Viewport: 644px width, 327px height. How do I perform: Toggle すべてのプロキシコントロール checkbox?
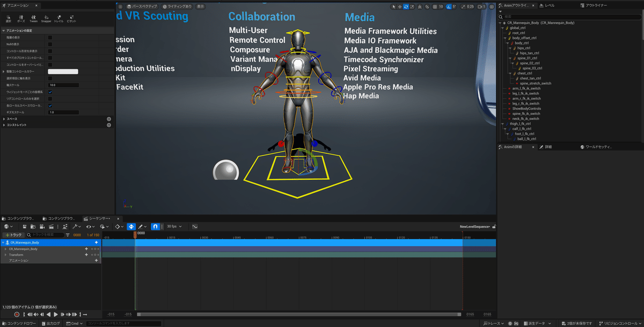(x=50, y=57)
